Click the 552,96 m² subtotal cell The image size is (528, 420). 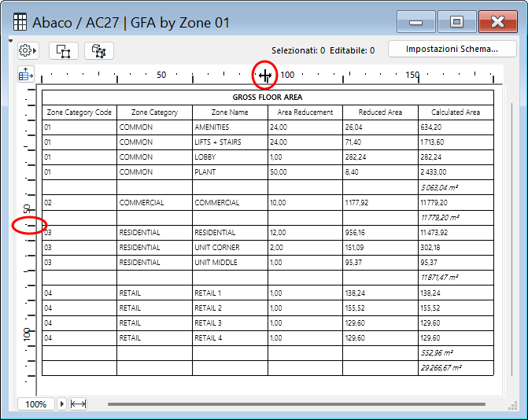[x=456, y=353]
